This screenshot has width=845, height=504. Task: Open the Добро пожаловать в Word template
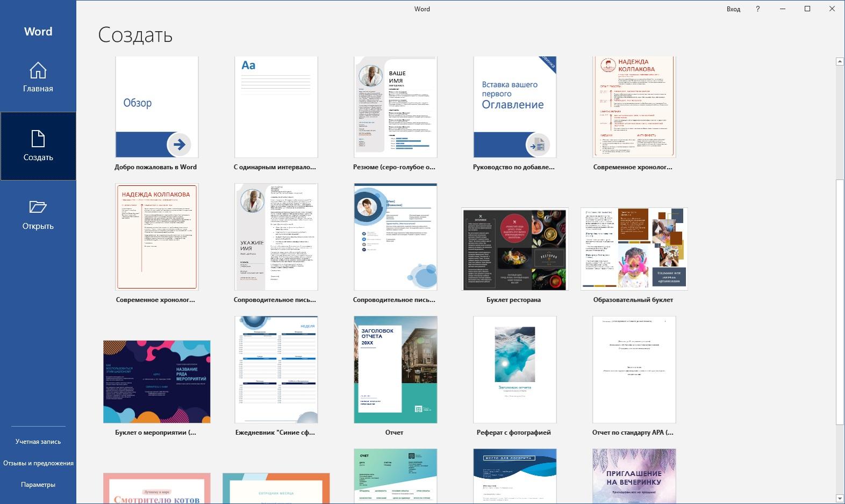tap(157, 107)
